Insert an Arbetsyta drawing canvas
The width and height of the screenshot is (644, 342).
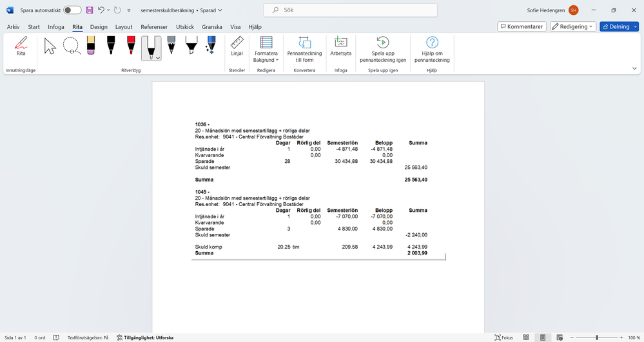[340, 46]
